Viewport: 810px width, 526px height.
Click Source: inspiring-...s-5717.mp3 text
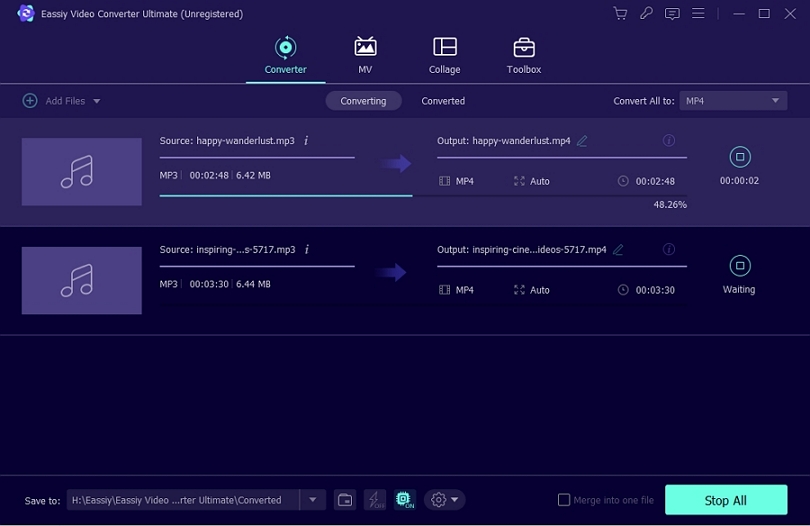tap(227, 250)
